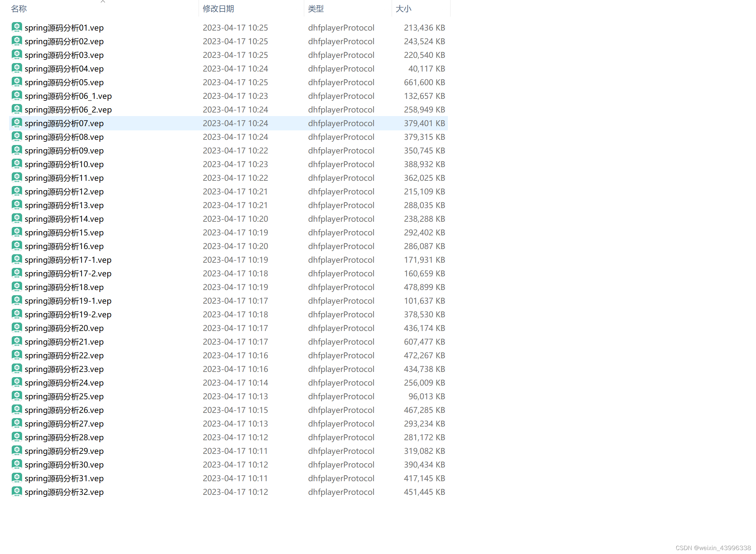Select the icon of spring源码分析17-2.vep

17,274
